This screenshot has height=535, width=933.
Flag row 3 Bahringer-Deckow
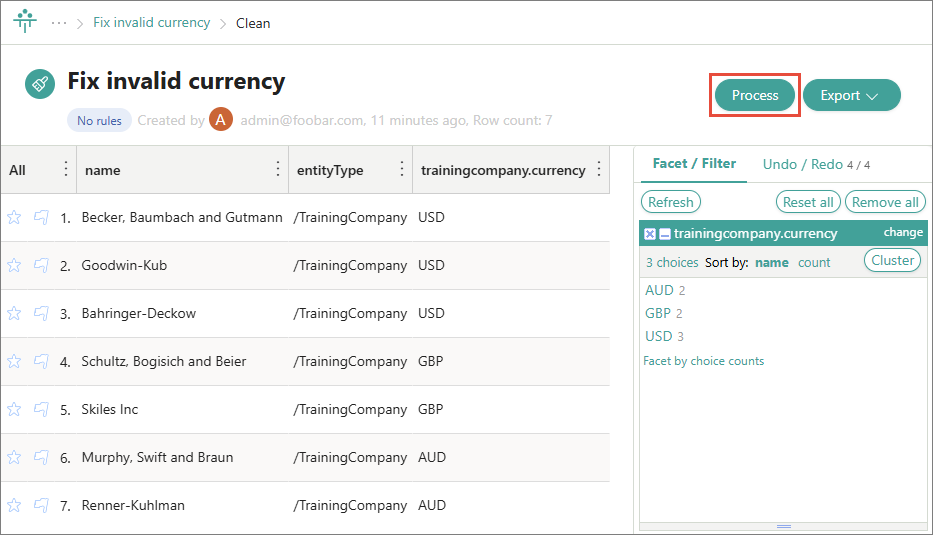point(41,313)
